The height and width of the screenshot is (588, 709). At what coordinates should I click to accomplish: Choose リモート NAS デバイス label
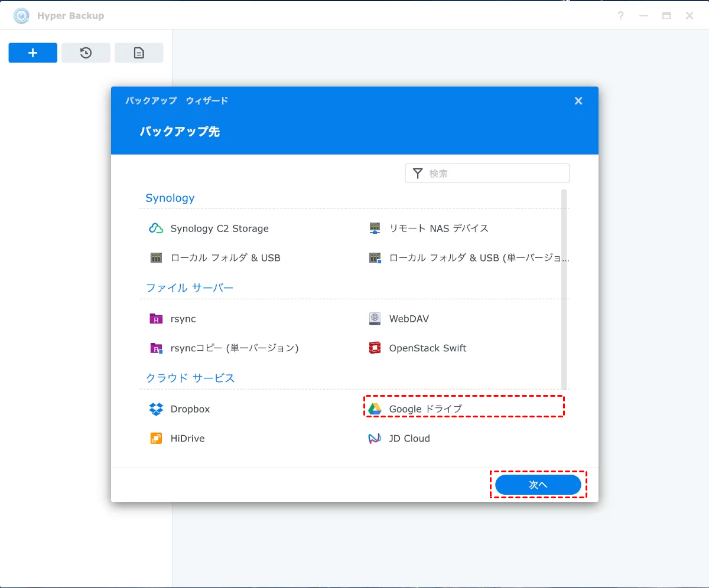(438, 228)
